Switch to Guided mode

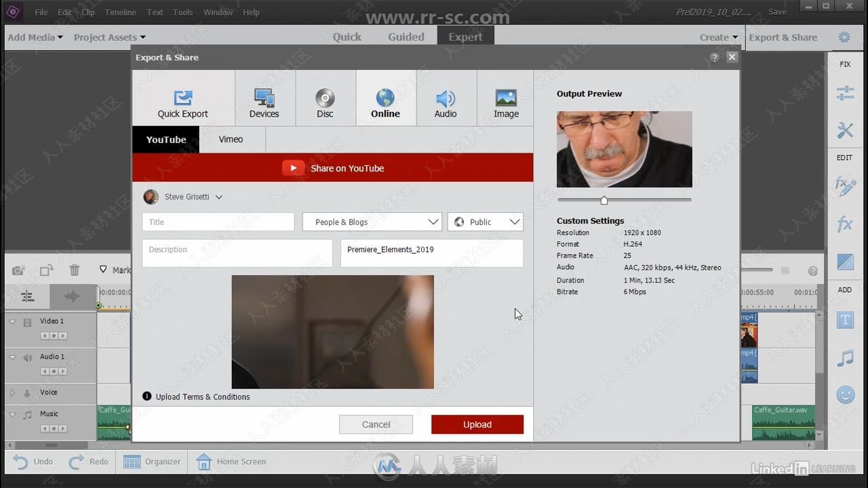pos(406,37)
